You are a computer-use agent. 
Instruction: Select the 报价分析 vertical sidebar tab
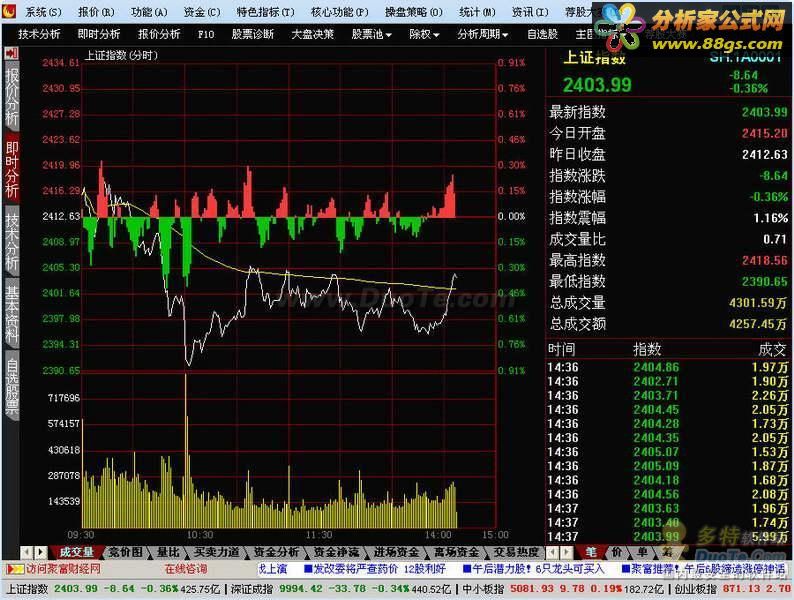12,98
